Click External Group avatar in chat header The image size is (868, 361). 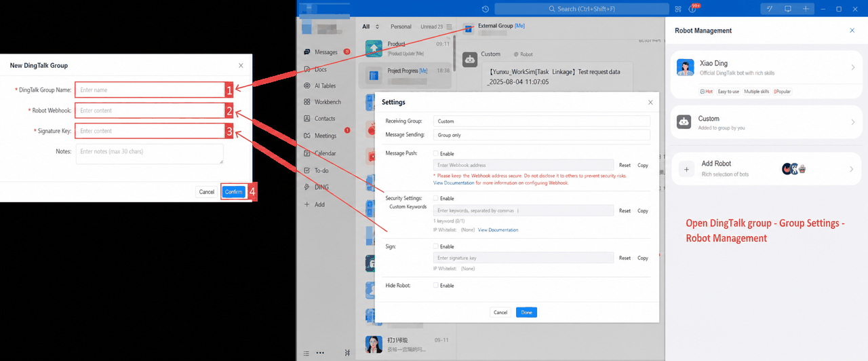469,28
